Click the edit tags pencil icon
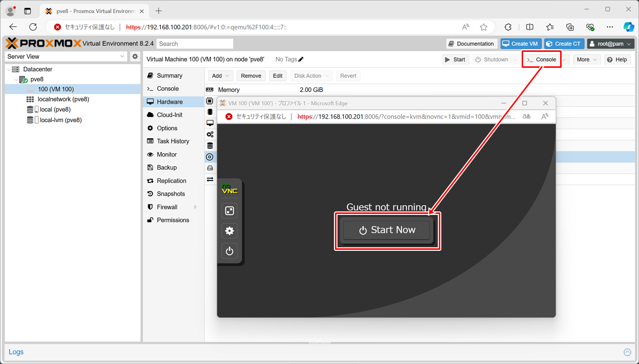The height and width of the screenshot is (364, 639). point(301,59)
